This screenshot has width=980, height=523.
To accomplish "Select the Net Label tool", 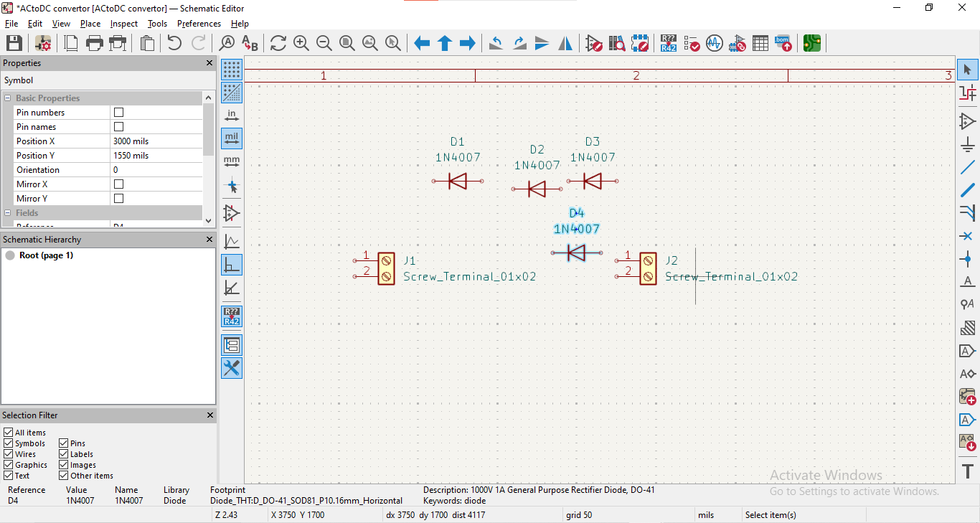I will click(x=968, y=282).
